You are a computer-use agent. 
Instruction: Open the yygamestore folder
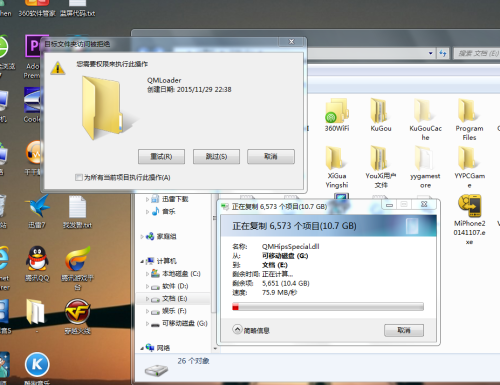425,167
